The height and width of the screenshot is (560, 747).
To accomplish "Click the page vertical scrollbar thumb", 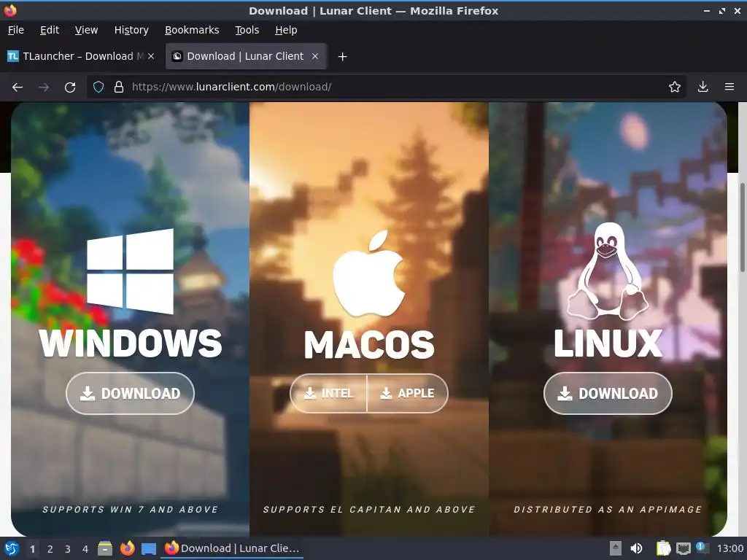I will point(742,227).
